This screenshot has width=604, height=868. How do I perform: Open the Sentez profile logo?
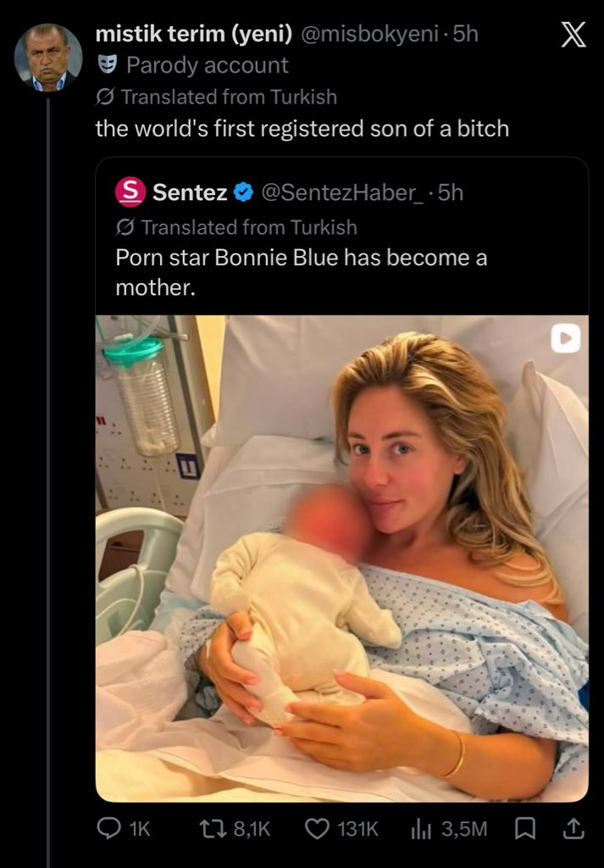[x=130, y=193]
